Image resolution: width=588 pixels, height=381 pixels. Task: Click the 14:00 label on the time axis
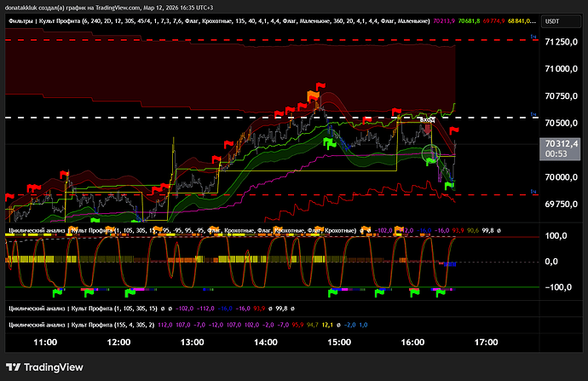pos(266,342)
